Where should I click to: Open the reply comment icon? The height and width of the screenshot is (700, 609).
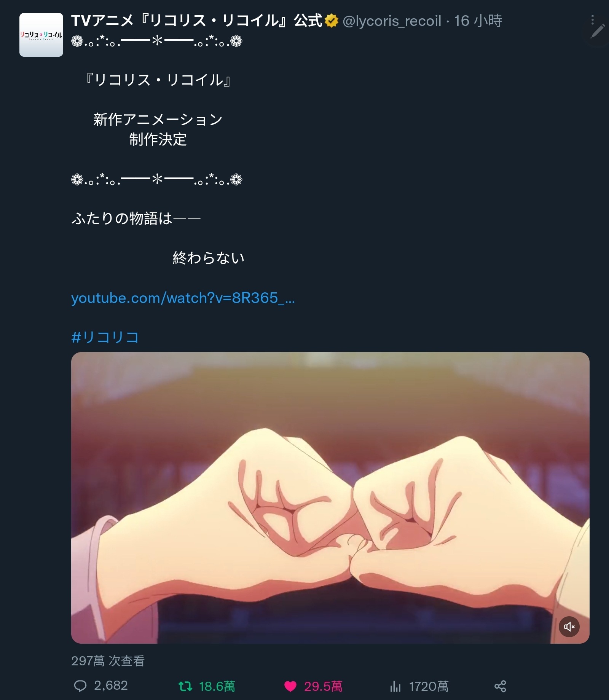[x=80, y=686]
